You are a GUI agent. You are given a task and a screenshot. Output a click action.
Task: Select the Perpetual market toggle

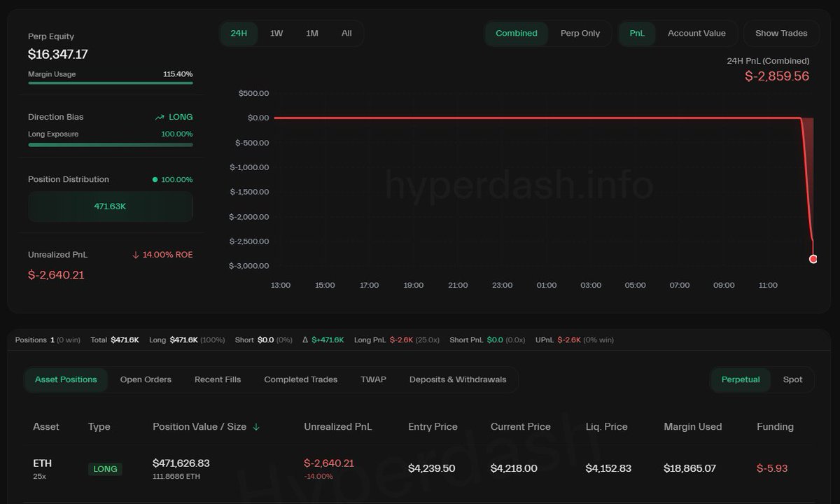click(741, 379)
